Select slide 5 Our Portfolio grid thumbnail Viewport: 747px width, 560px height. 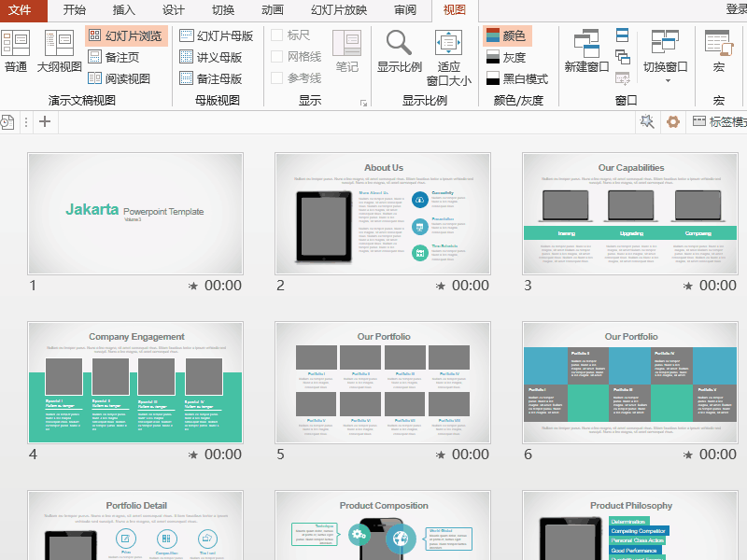[383, 383]
